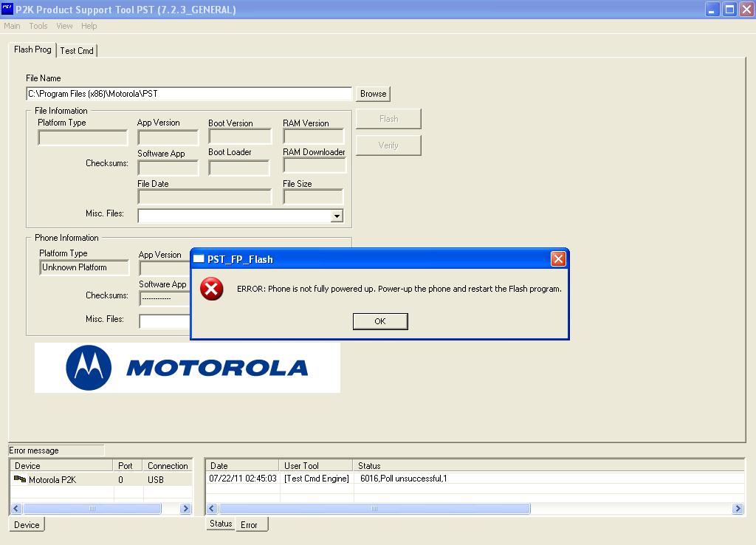Click OK in the error dialog
Viewport: 756px width, 545px height.
[x=380, y=321]
